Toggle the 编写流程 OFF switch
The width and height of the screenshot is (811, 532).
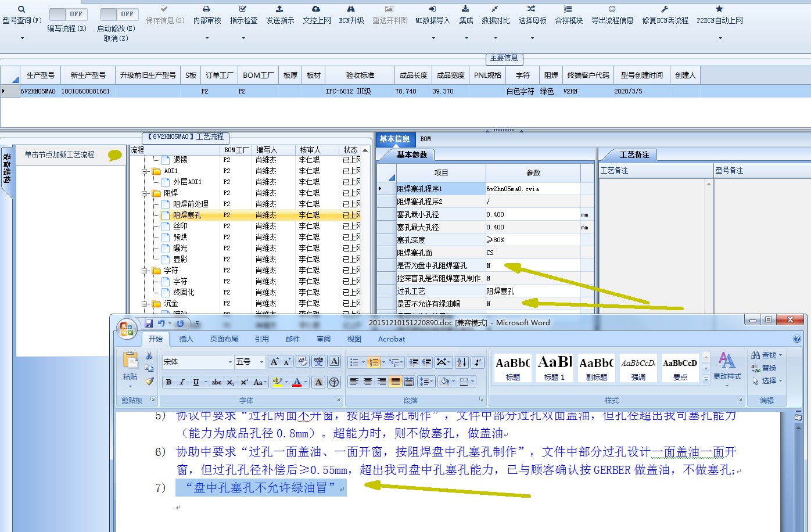click(68, 14)
